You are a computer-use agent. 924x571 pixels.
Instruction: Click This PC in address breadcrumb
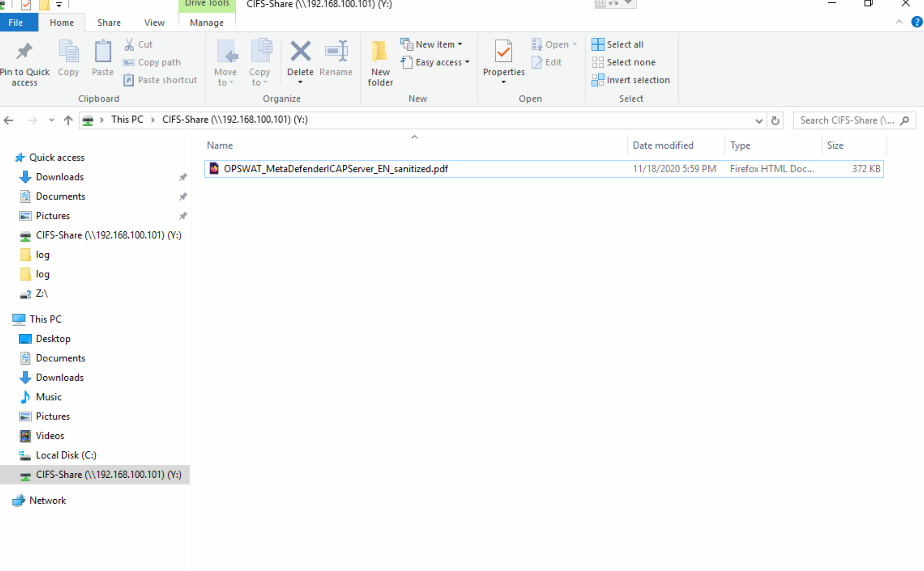pyautogui.click(x=127, y=120)
